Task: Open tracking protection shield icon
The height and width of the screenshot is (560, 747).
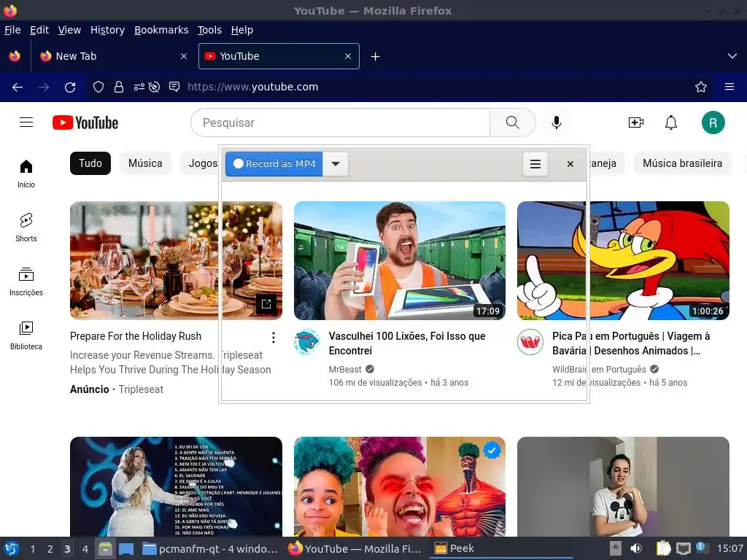Action: (98, 87)
